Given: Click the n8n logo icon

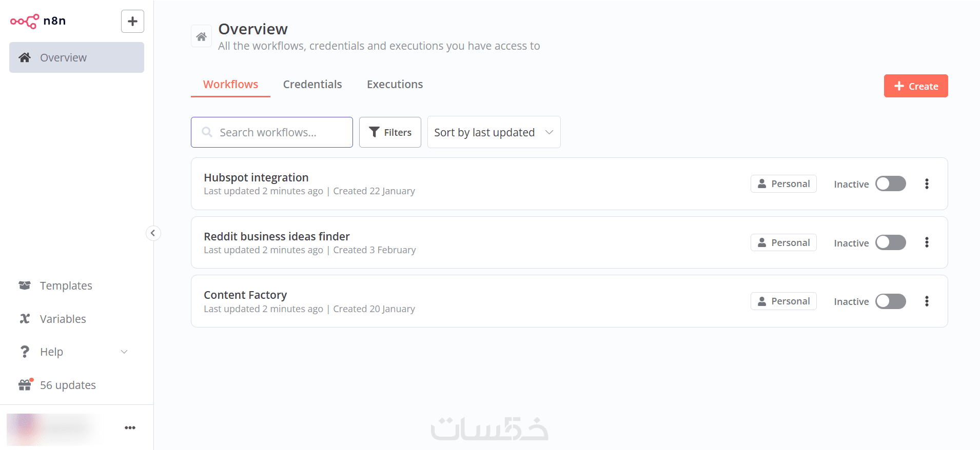Looking at the screenshot, I should coord(25,21).
